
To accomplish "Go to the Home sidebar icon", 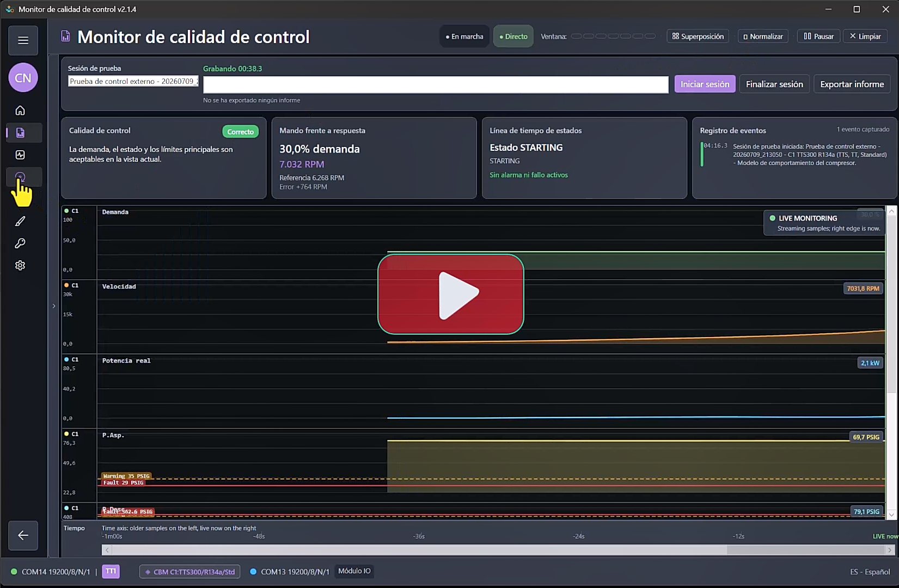I will 20,111.
